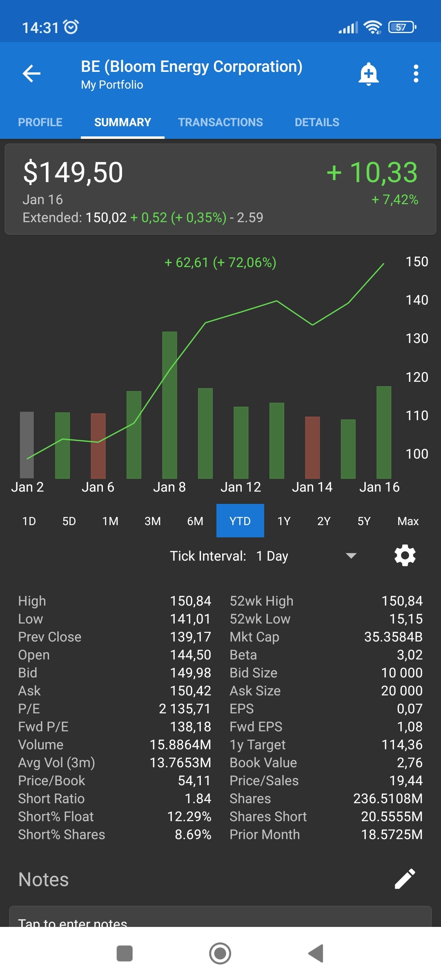Viewport: 441px width, 980px height.
Task: Add a price alert with the bell icon
Action: click(x=368, y=74)
